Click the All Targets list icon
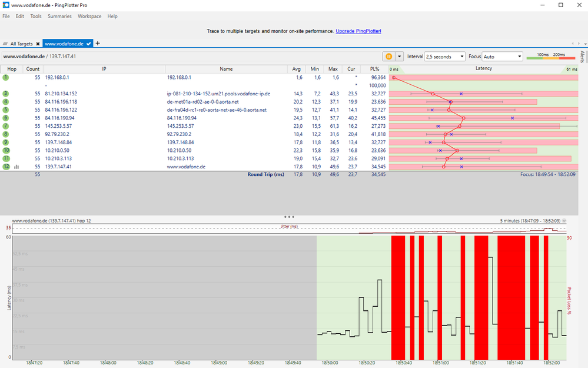 pyautogui.click(x=5, y=44)
